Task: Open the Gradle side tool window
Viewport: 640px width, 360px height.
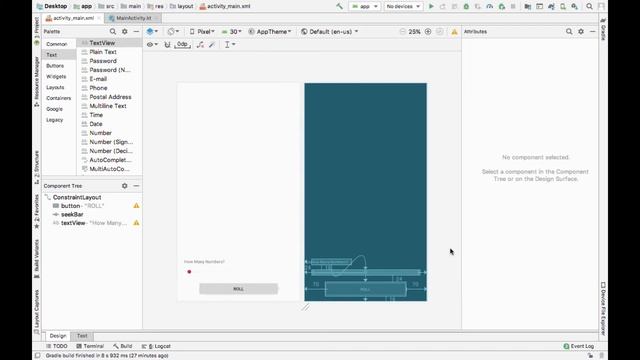Action: [x=603, y=29]
